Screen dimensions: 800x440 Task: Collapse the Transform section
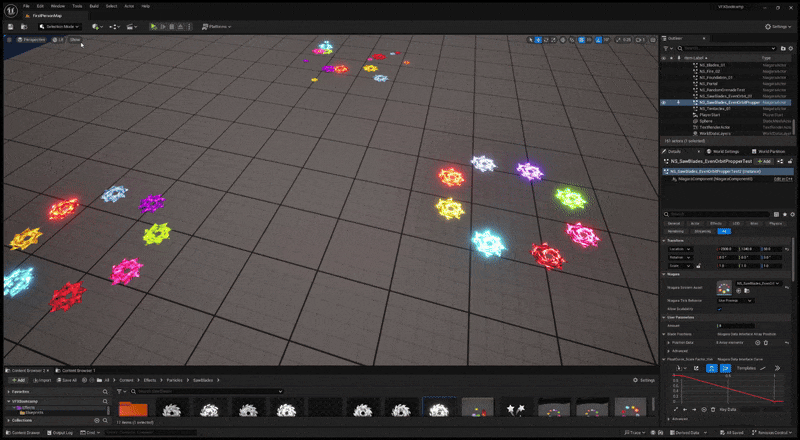click(664, 240)
